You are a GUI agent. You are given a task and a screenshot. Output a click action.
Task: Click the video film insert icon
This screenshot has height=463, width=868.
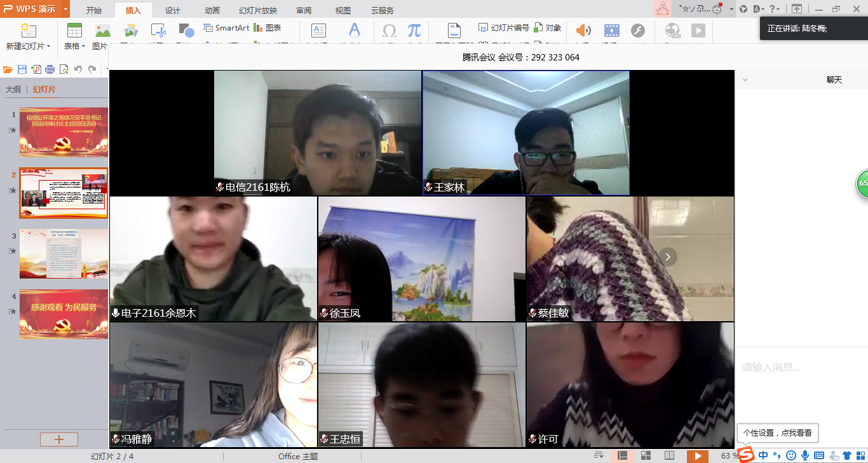tap(611, 31)
